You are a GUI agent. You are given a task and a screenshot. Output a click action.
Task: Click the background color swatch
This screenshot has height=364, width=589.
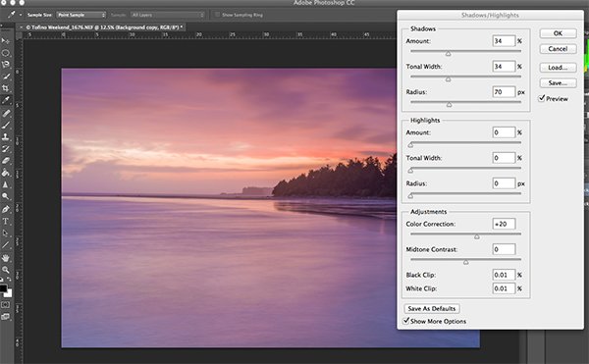point(9,293)
